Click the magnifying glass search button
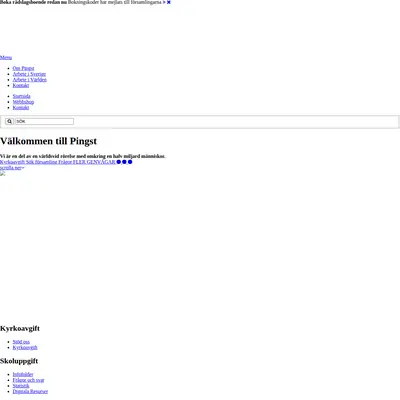The height and width of the screenshot is (400, 400). (x=9, y=121)
